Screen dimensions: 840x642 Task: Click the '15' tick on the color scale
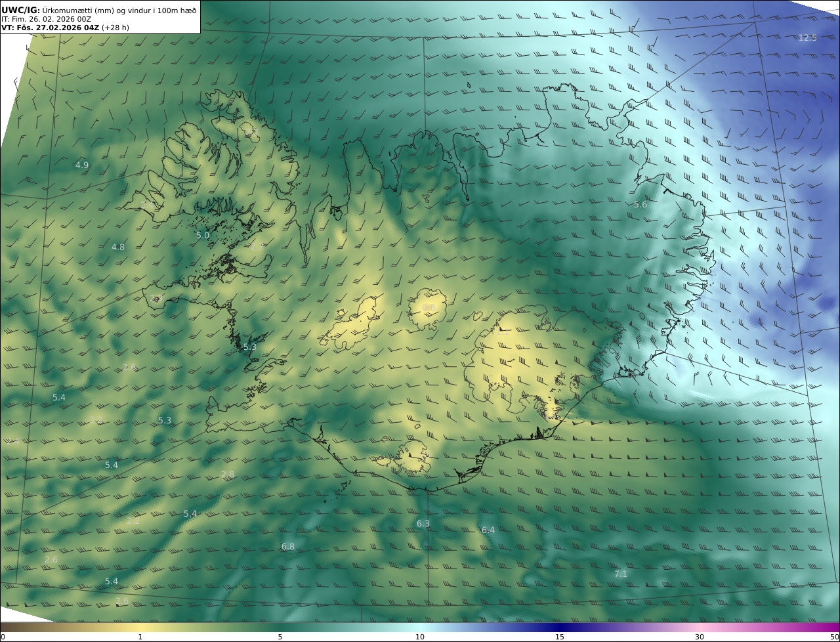click(x=560, y=637)
